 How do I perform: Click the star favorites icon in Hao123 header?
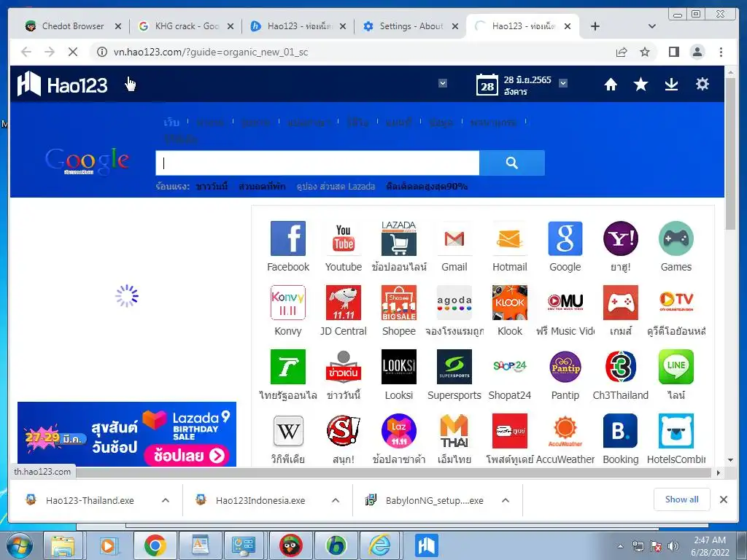[x=640, y=85]
